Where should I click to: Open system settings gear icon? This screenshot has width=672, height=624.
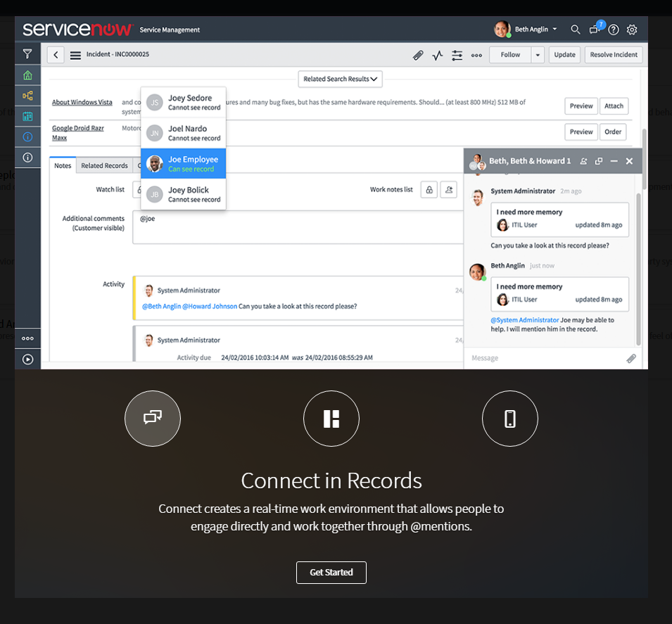point(632,30)
